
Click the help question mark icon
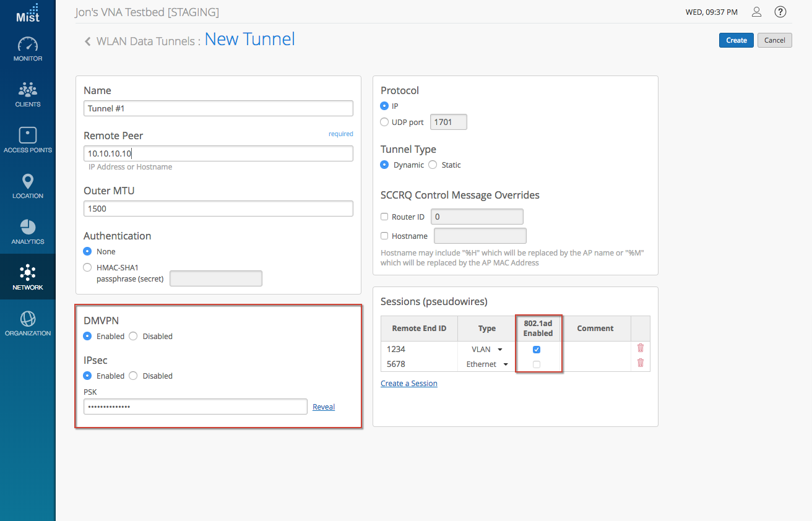click(780, 12)
